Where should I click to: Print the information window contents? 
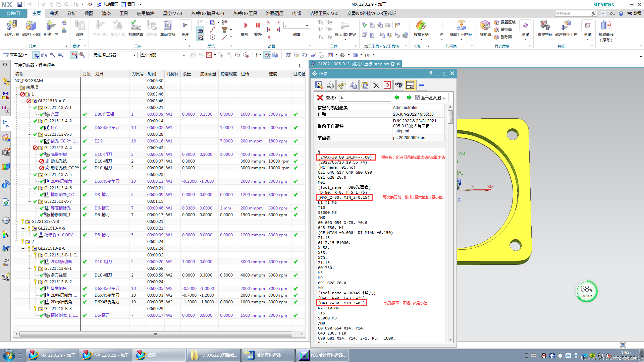coord(330,85)
